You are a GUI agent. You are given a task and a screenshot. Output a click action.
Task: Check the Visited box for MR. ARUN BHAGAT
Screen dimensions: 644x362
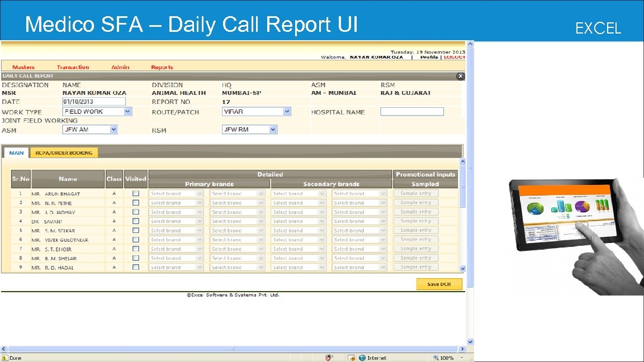(135, 193)
